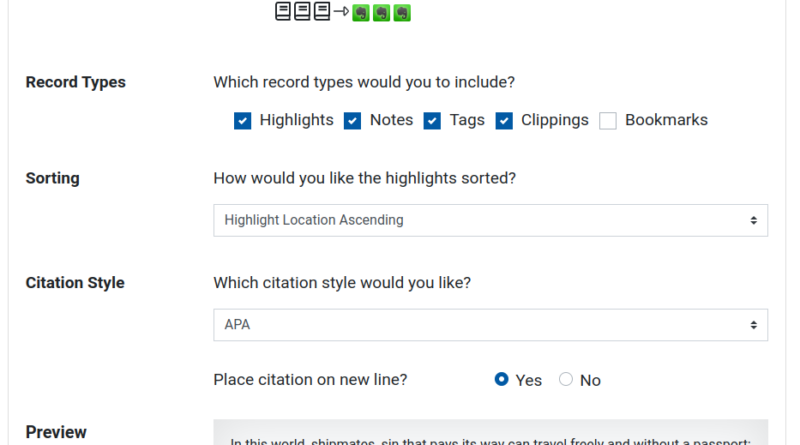This screenshot has width=800, height=445.
Task: Click the last green Evernote icon
Action: coord(402,13)
